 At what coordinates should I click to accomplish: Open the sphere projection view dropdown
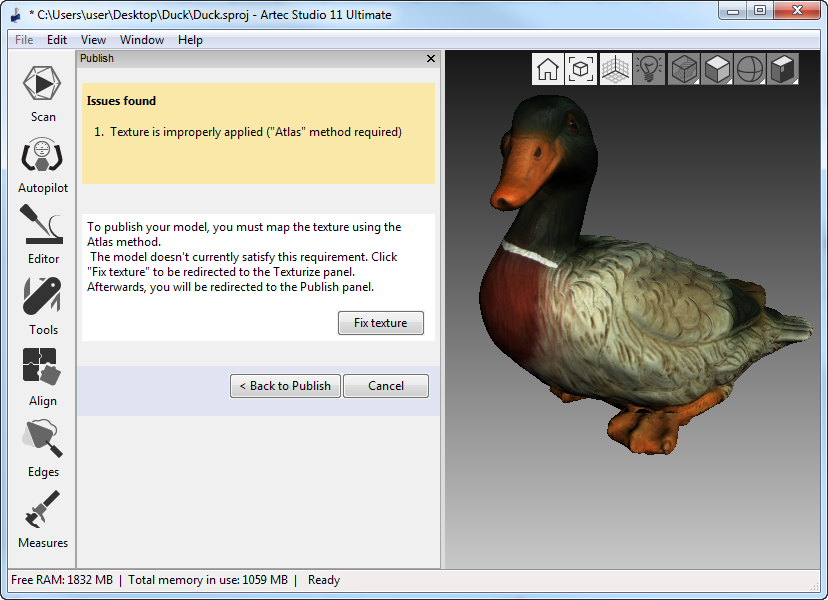point(750,69)
